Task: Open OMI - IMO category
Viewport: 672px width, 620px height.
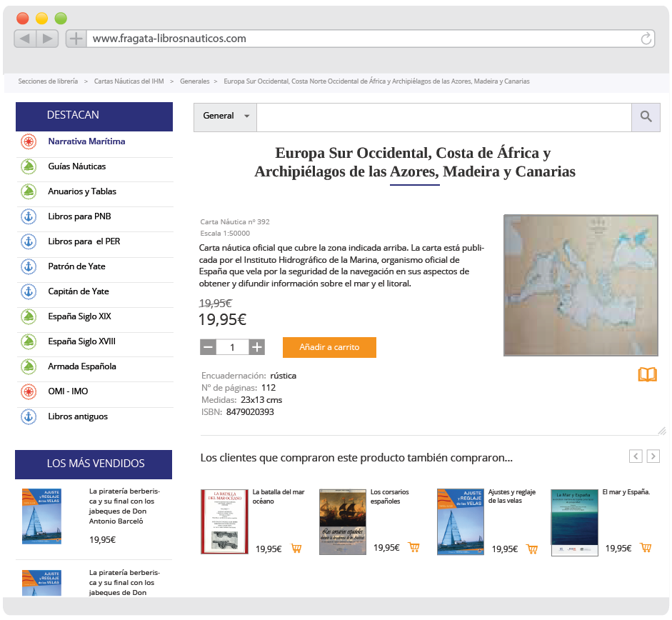Action: tap(68, 391)
